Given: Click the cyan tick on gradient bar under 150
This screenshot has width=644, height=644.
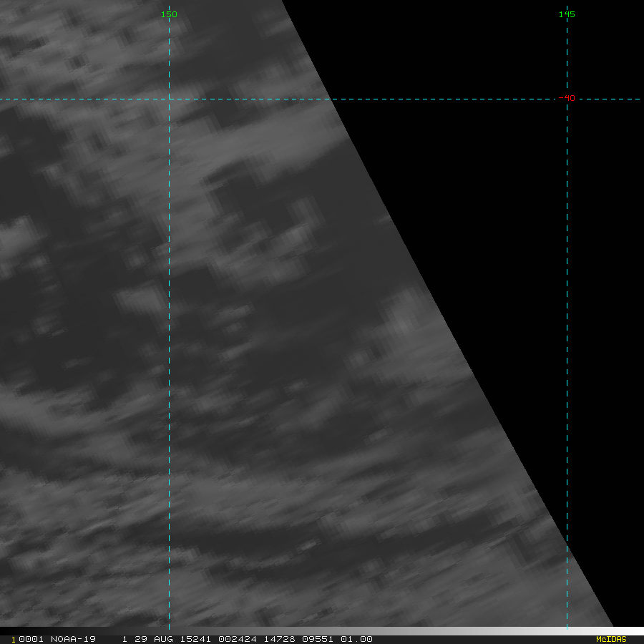Looking at the screenshot, I should tap(169, 629).
